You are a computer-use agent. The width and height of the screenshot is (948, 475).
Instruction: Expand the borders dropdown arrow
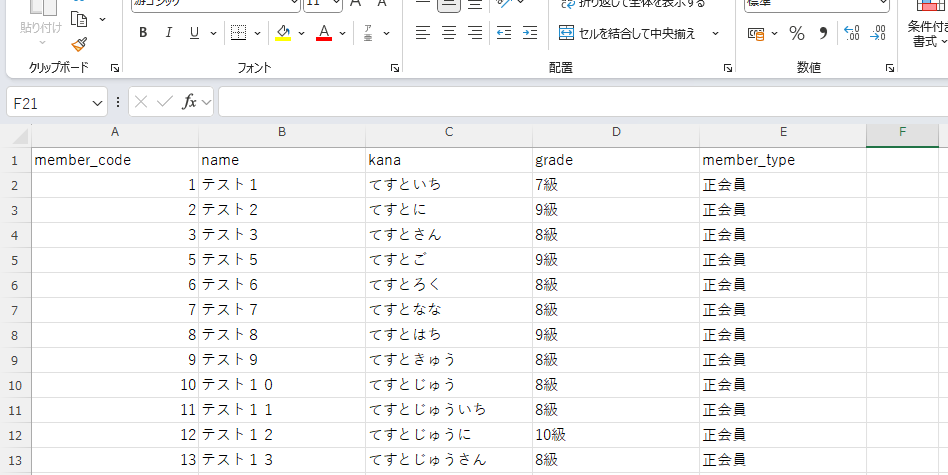point(257,33)
